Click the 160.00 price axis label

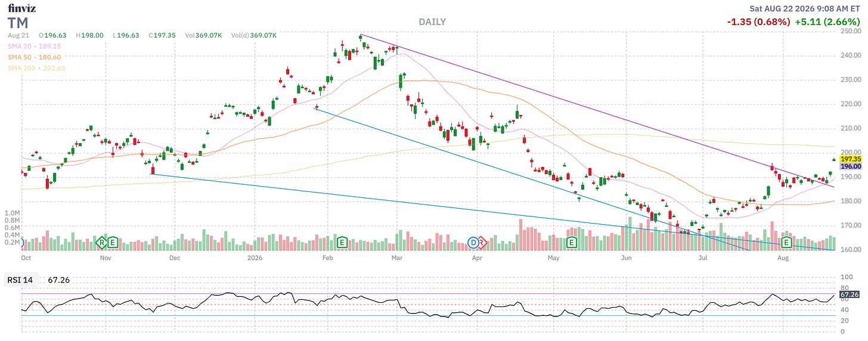click(850, 250)
